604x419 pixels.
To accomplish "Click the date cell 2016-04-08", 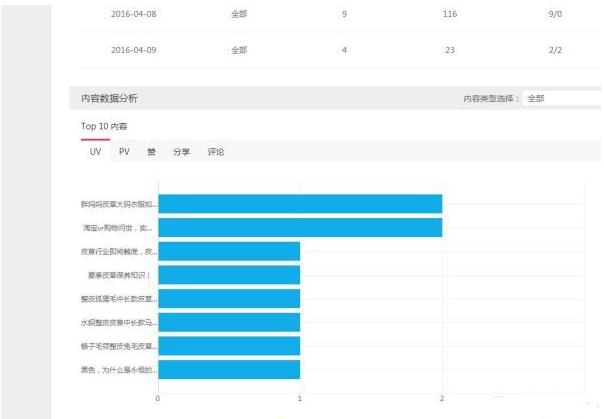I will pos(134,14).
